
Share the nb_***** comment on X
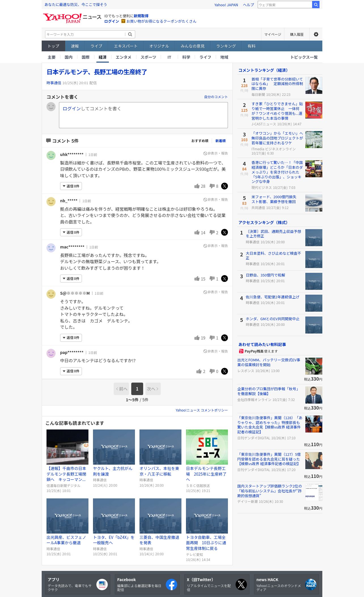pos(224,232)
